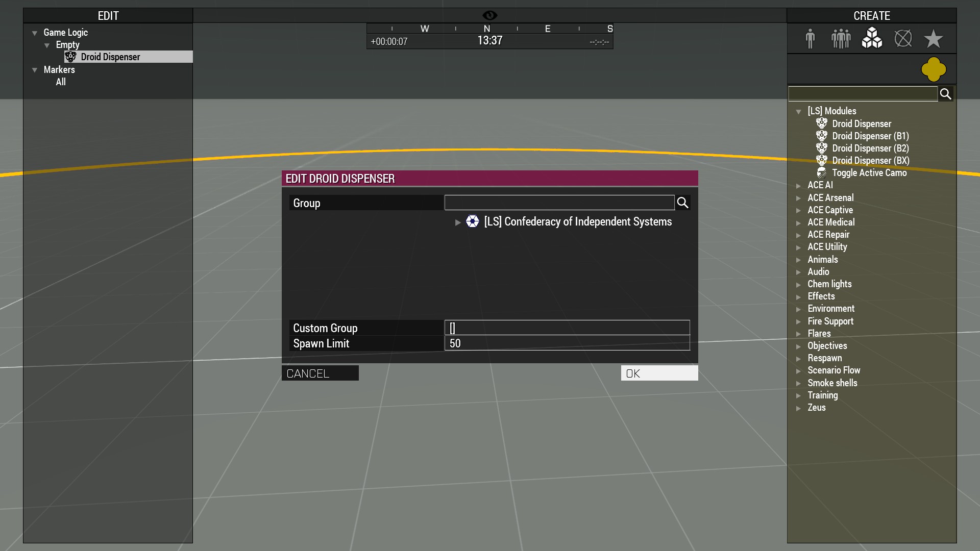Select the favorites star create mode icon
Image resolution: width=980 pixels, height=551 pixels.
(x=933, y=39)
